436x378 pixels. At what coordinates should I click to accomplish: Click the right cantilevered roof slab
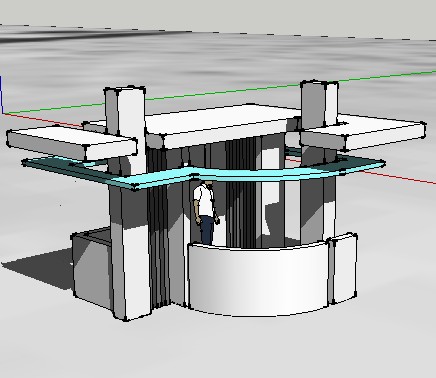click(362, 133)
